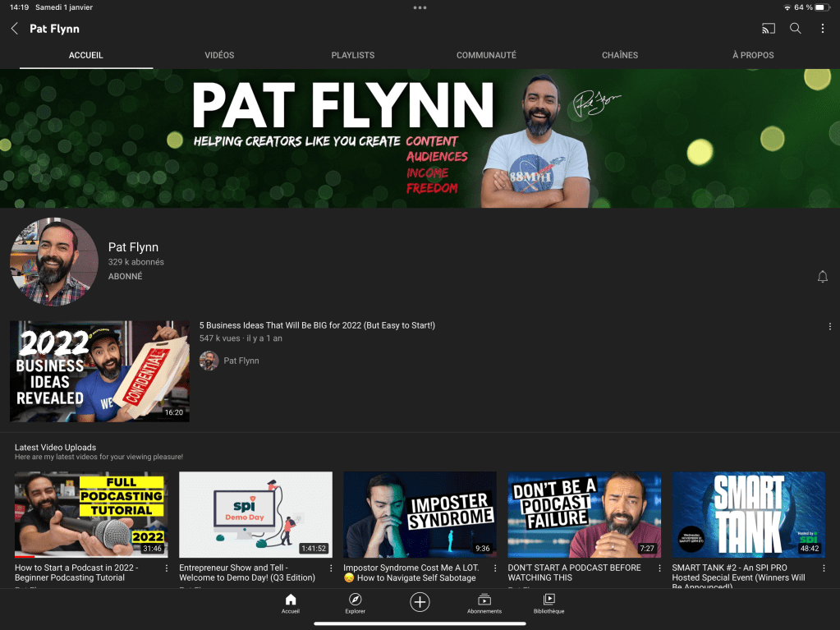Toggle the notification bell for Pat Flynn
This screenshot has height=630, width=840.
coord(822,277)
